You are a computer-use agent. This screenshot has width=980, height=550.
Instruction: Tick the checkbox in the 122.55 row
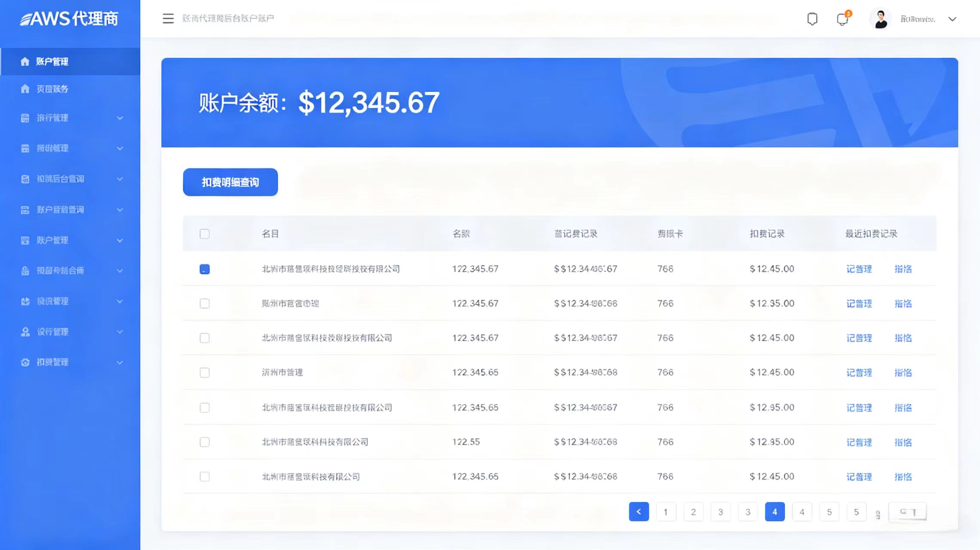click(205, 442)
